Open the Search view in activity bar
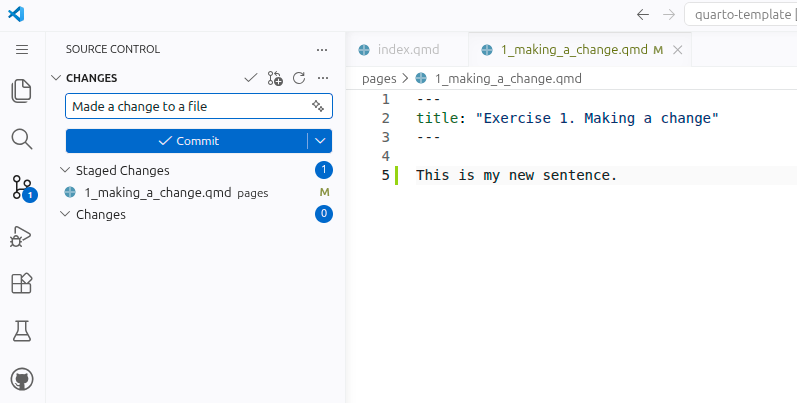The image size is (797, 403). [22, 139]
